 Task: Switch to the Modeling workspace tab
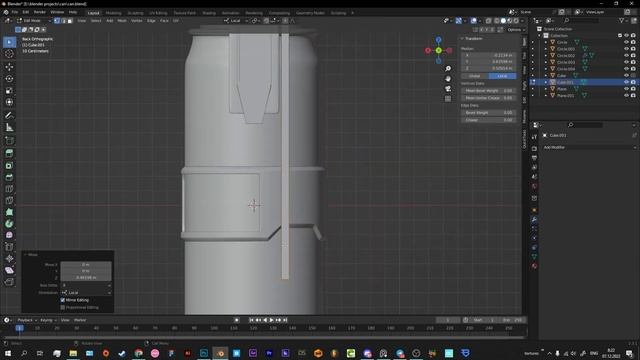click(113, 13)
